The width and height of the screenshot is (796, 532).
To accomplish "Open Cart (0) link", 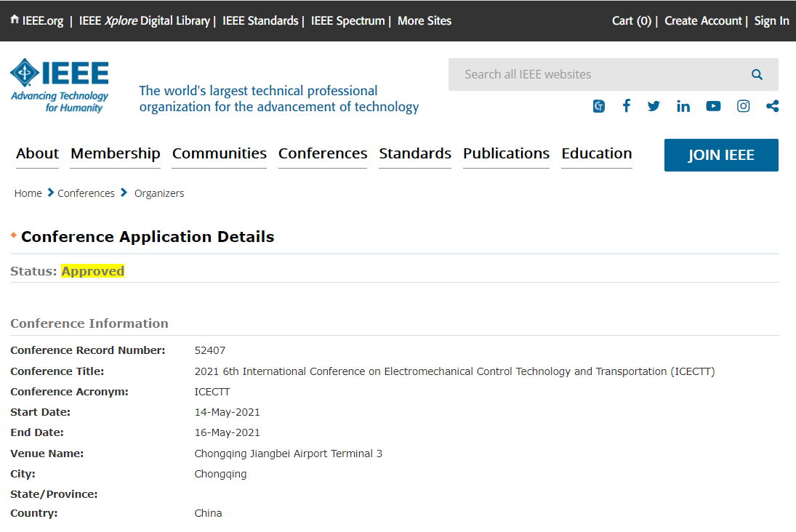I will [x=632, y=21].
